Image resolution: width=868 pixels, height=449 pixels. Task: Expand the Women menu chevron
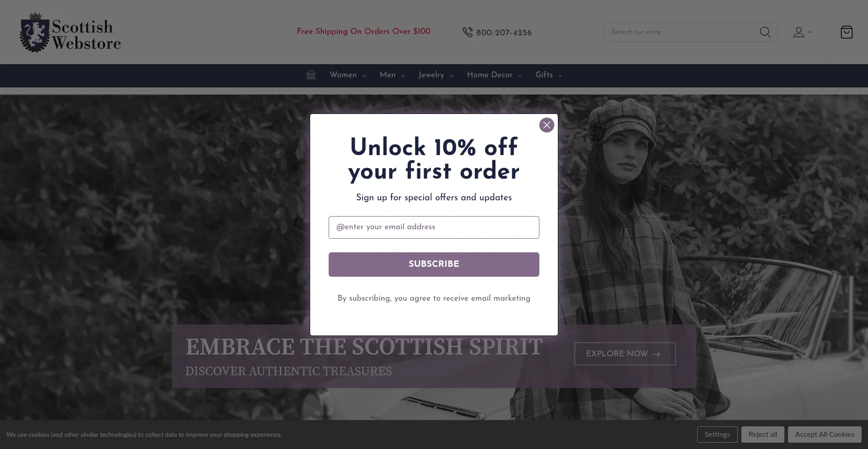(364, 76)
